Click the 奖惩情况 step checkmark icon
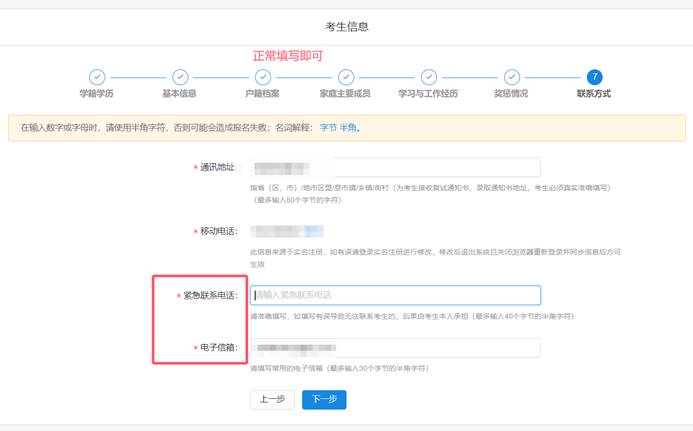This screenshot has height=431, width=693. coord(511,77)
